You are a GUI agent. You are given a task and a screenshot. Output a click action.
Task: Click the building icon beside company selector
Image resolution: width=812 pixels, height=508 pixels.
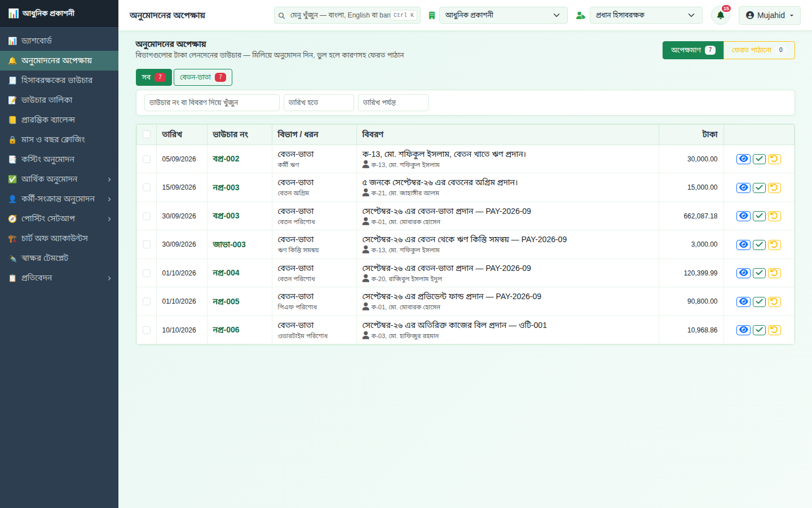pos(432,15)
